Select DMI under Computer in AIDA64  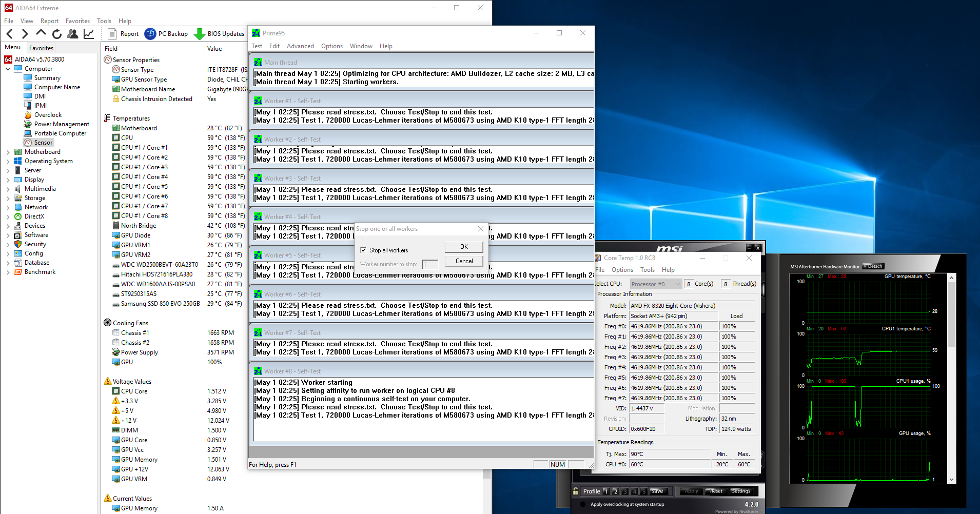pyautogui.click(x=40, y=96)
